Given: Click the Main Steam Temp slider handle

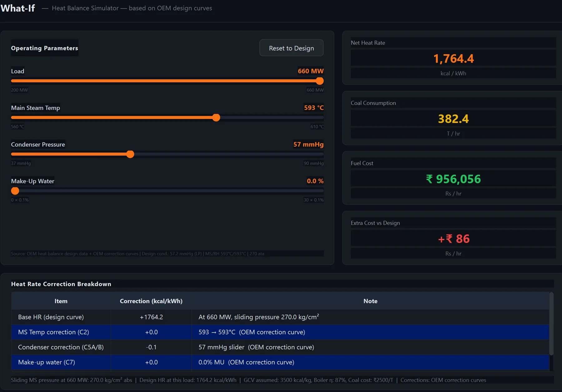Looking at the screenshot, I should coord(216,118).
